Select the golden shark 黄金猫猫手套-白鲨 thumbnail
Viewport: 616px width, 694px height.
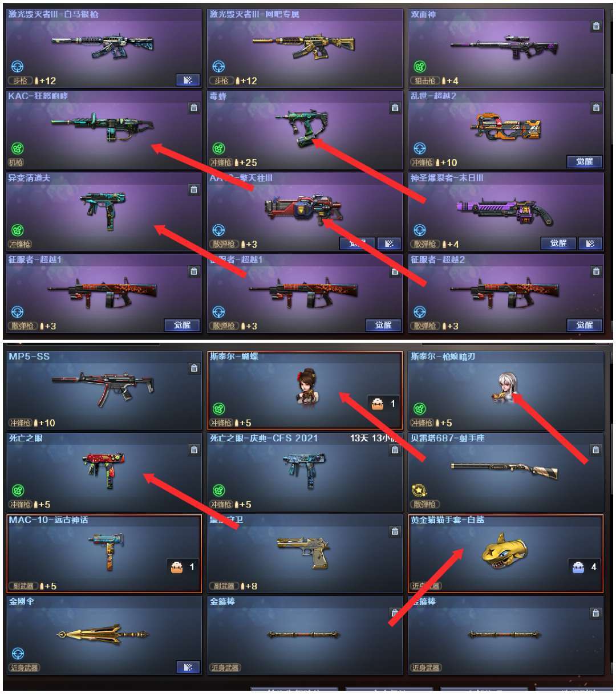click(504, 551)
